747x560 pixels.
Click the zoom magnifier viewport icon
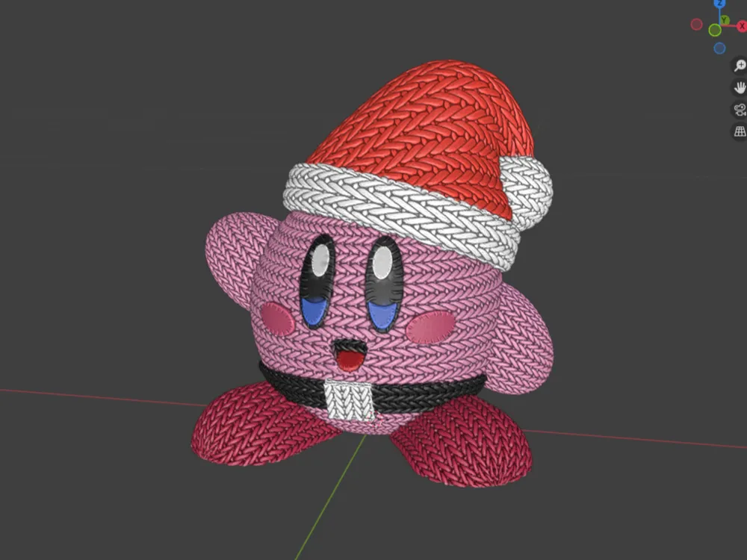coord(740,65)
